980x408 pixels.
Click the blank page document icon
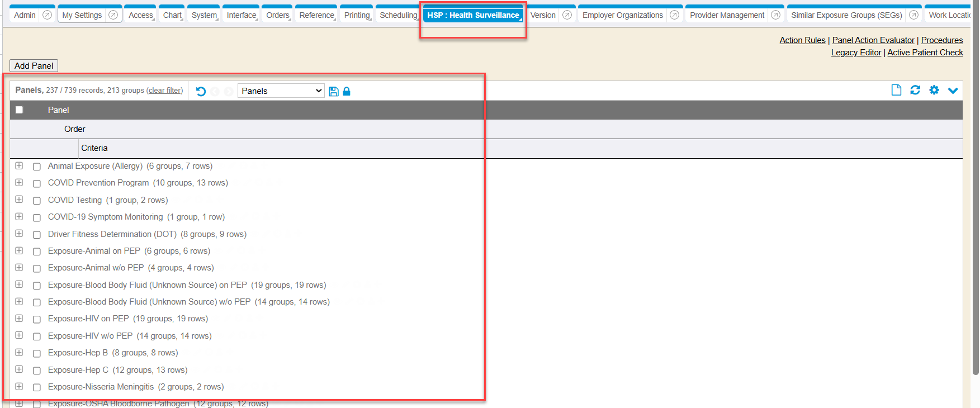[x=896, y=90]
